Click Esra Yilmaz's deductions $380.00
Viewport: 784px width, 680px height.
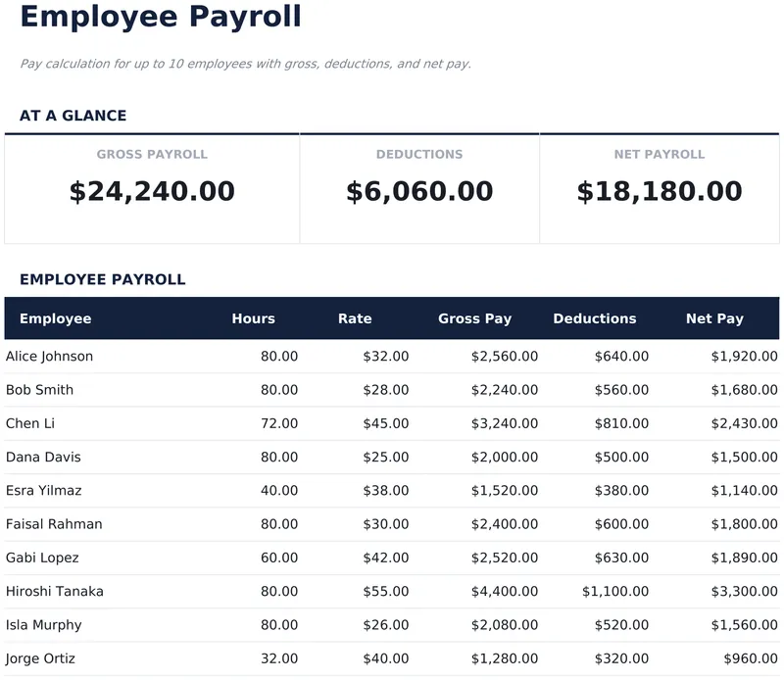[621, 490]
